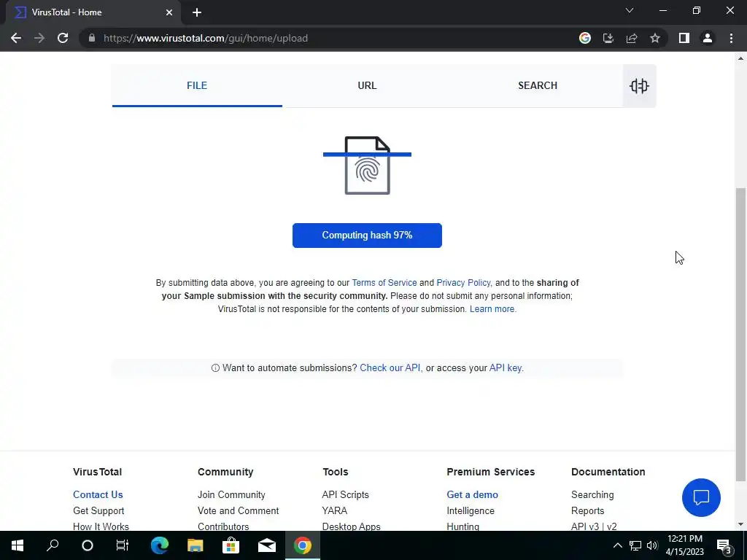Image resolution: width=747 pixels, height=560 pixels.
Task: Open the notification center icon
Action: 724,545
